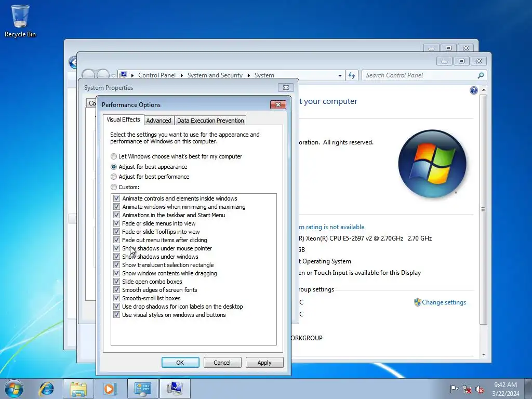Uncheck Animate windows when minimizing and maximizing
This screenshot has width=532, height=399.
(x=116, y=207)
